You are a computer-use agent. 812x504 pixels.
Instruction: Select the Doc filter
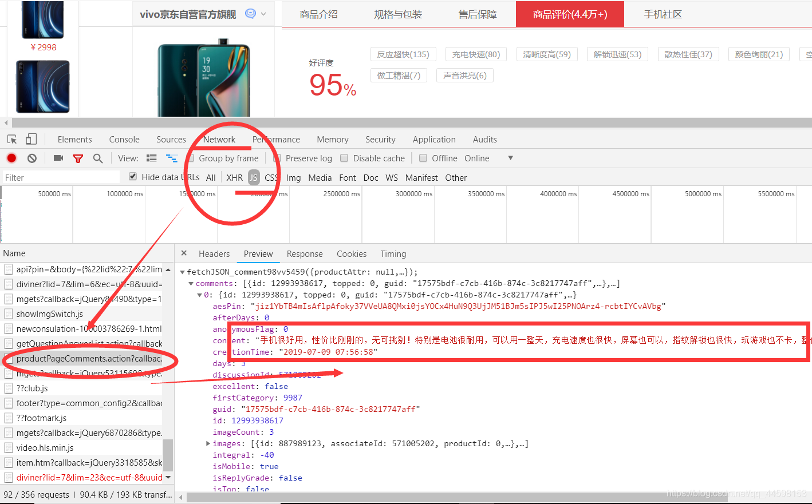(371, 178)
